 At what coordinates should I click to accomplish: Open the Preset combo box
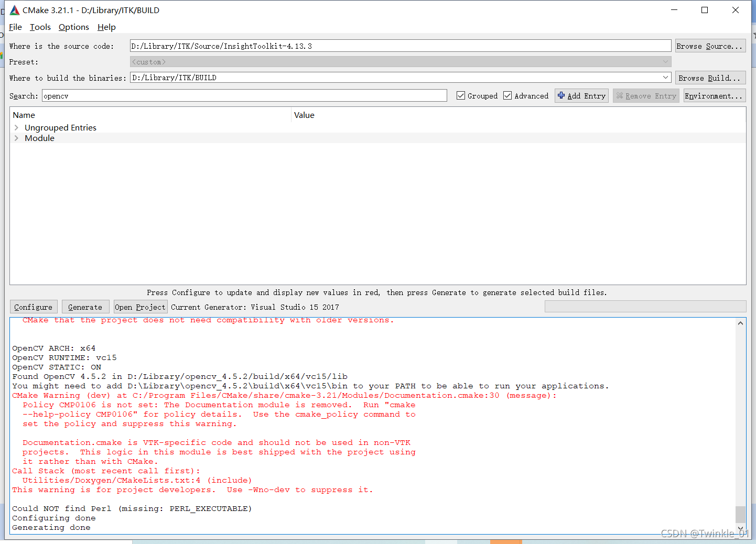pos(401,62)
